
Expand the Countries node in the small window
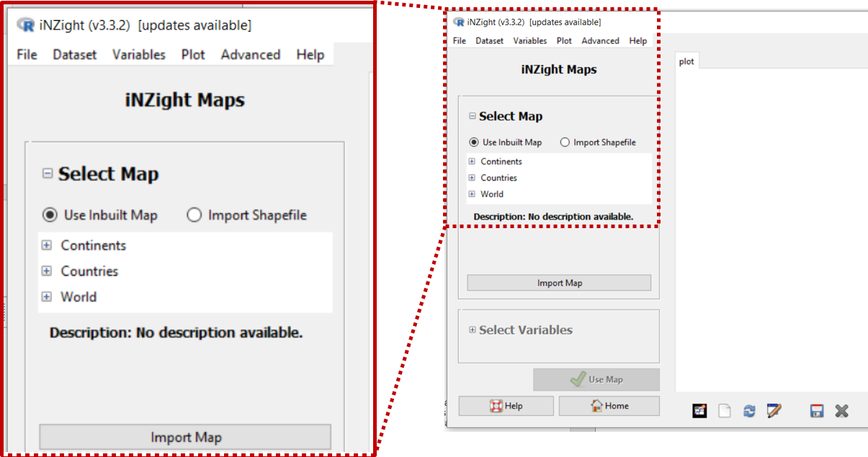pos(472,178)
